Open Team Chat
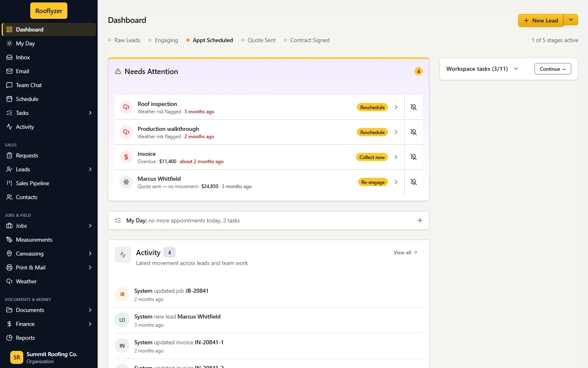The image size is (588, 368). 49,85
